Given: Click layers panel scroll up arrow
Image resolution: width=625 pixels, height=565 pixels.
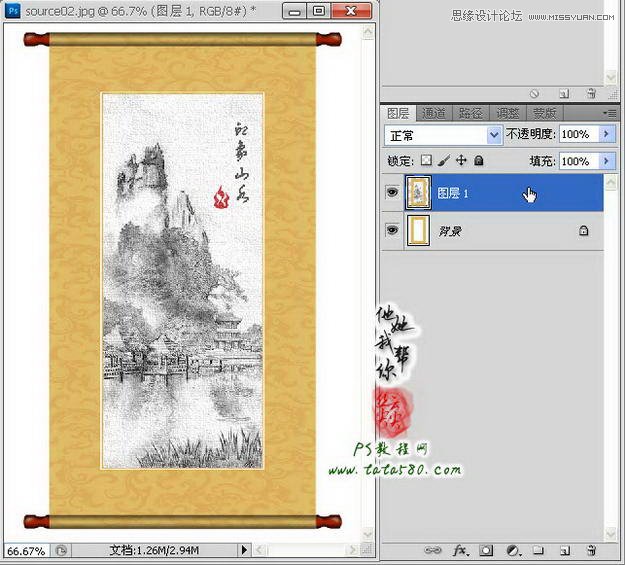Looking at the screenshot, I should (610, 183).
